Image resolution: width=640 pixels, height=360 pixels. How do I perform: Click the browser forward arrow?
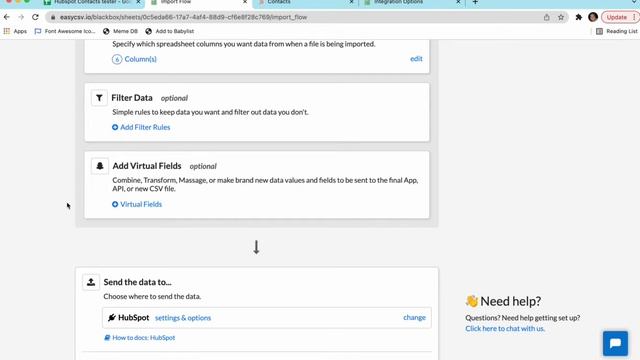21,17
